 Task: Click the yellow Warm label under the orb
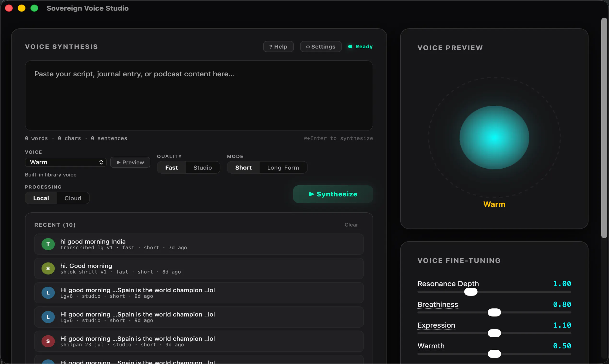(494, 204)
